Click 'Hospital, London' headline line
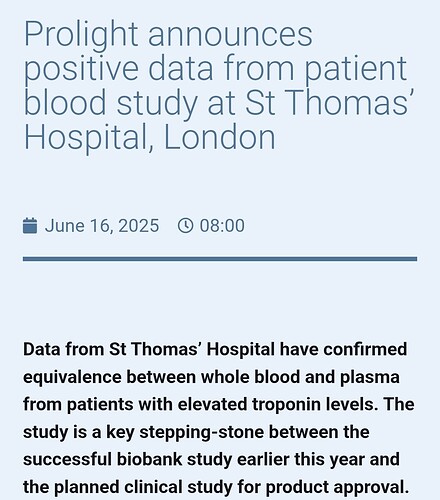 150,137
